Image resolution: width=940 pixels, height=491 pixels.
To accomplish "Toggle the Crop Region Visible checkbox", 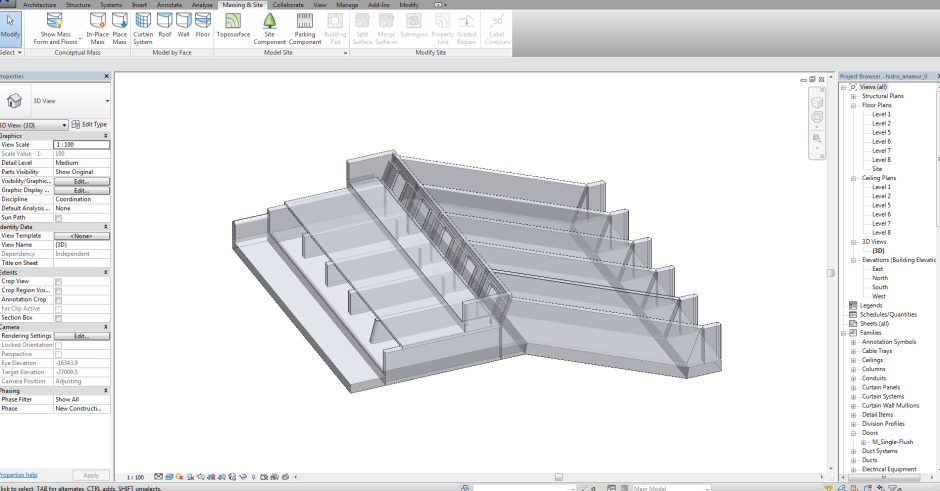I will point(58,291).
